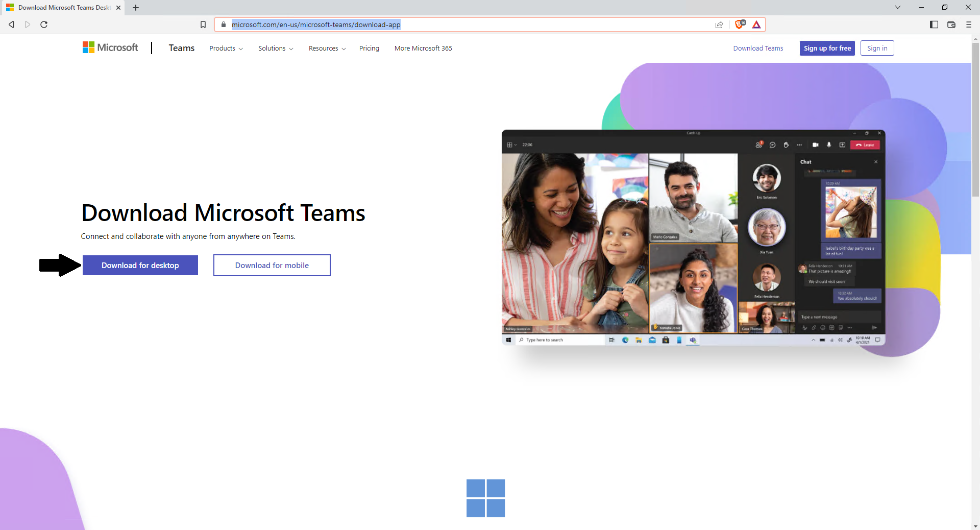Click the Teams meeting screenshot image

[x=693, y=237]
